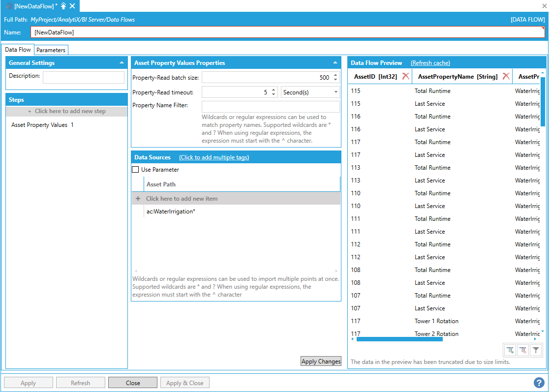
Task: Increase the Property-Read batch size value
Action: tap(335, 75)
